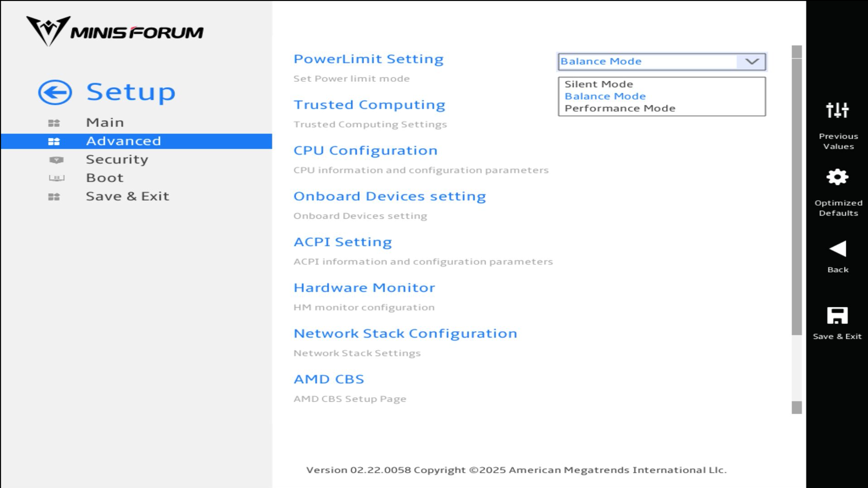Click the blue back arrow beside Setup
The width and height of the screenshot is (868, 488).
[55, 93]
